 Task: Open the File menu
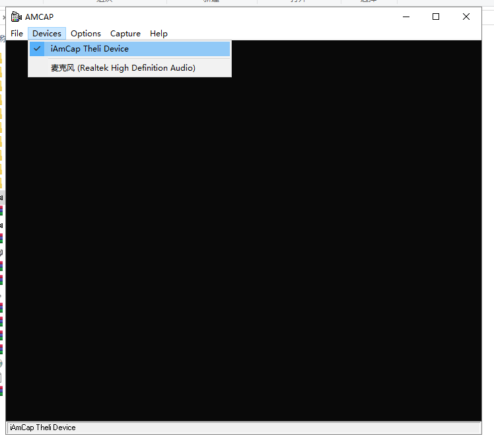click(x=17, y=34)
